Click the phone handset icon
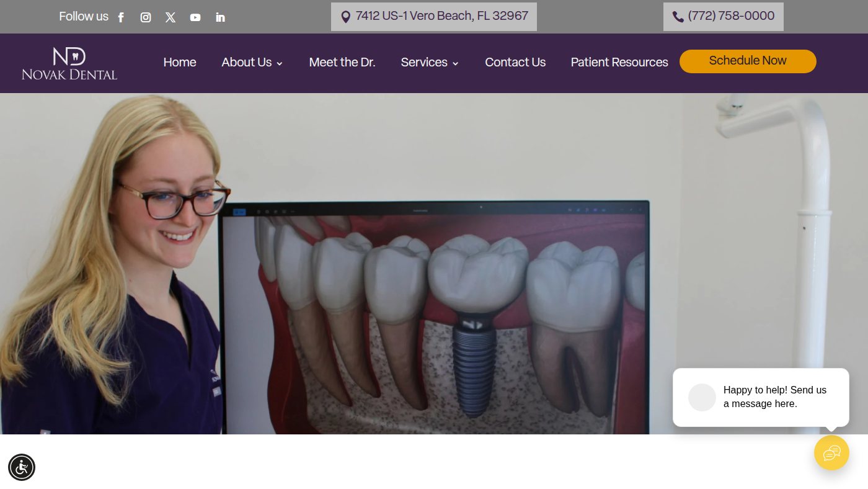 click(678, 17)
